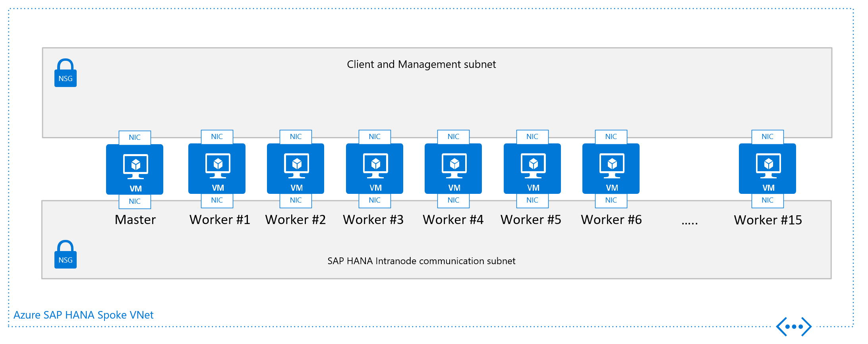Click the upper NIC box above Worker #5 VM
The width and height of the screenshot is (868, 344).
point(532,137)
